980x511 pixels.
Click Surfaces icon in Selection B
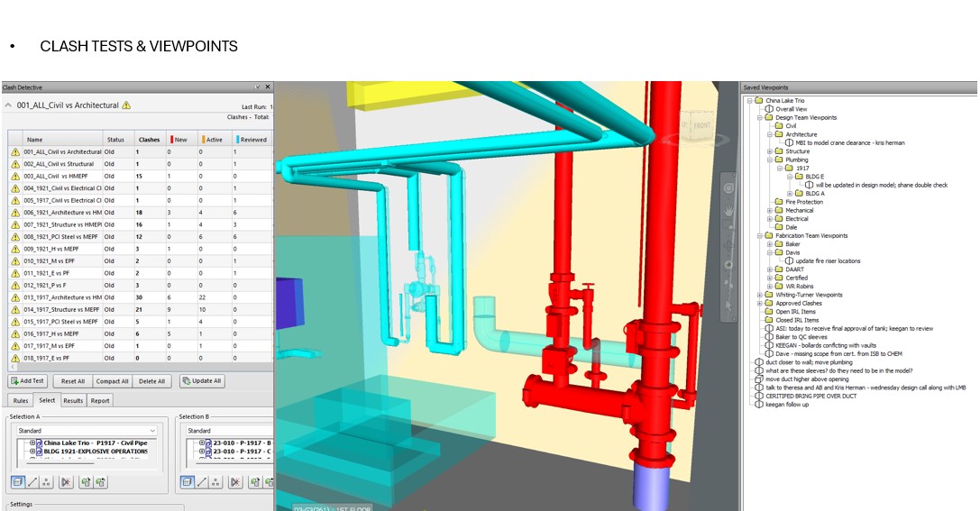tap(188, 482)
